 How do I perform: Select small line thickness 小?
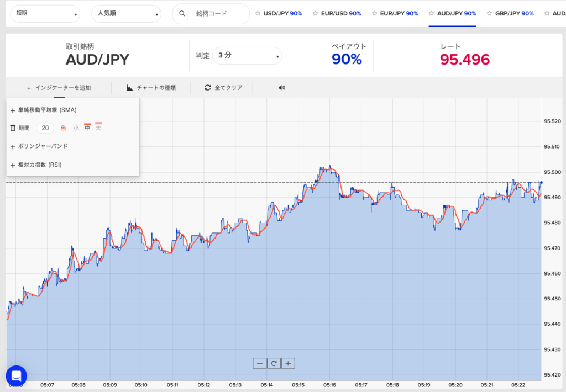point(76,128)
